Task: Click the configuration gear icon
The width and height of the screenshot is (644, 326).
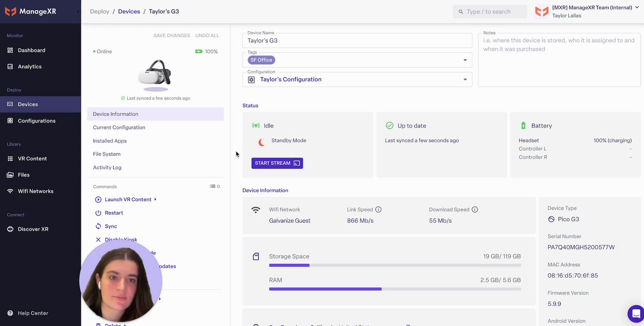Action: [x=252, y=80]
